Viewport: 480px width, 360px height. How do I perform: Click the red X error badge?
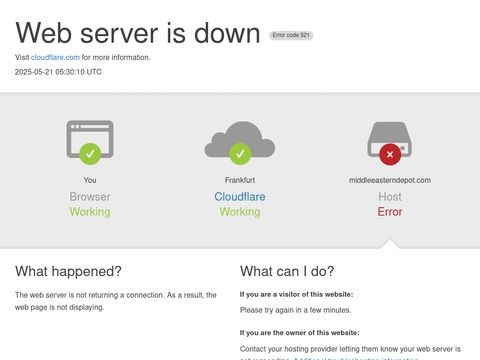point(390,154)
